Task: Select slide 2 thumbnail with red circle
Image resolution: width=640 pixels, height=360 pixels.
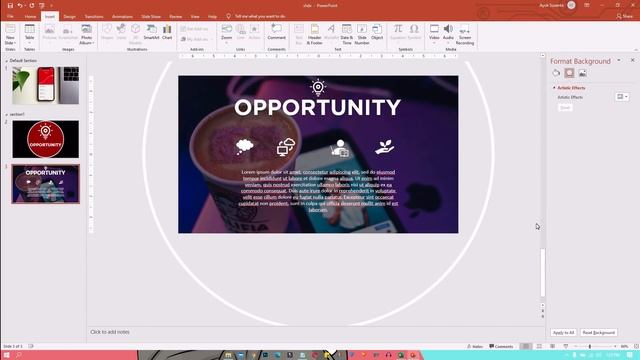Action: coord(46,139)
